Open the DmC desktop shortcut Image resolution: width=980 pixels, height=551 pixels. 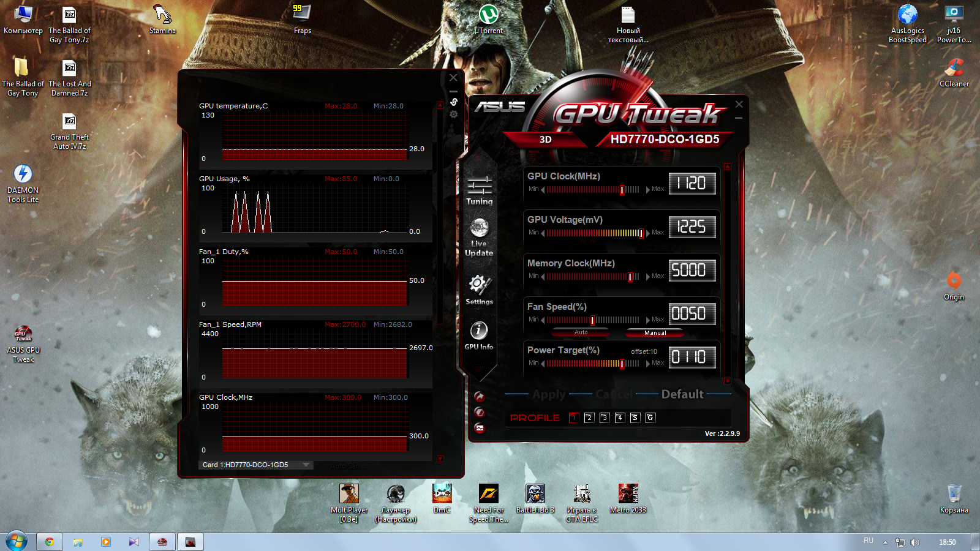point(442,499)
